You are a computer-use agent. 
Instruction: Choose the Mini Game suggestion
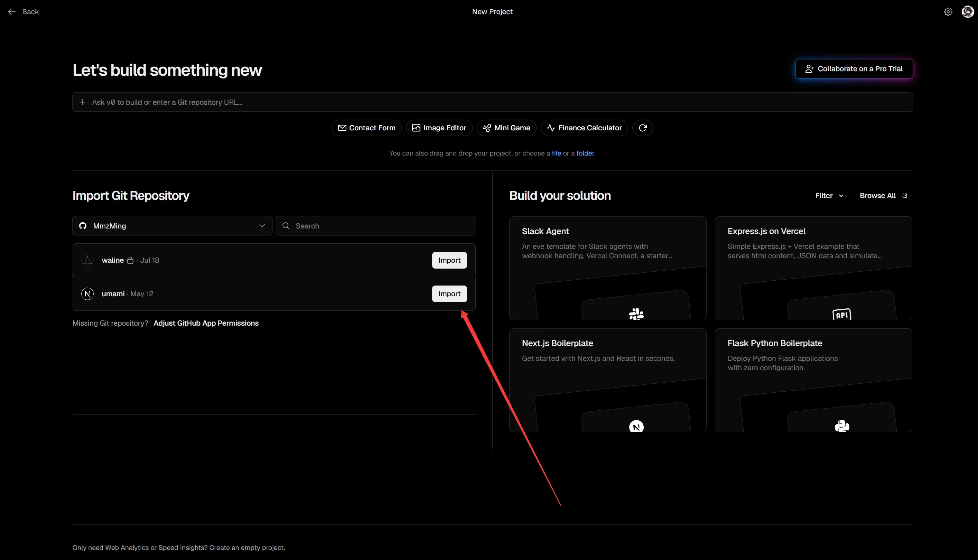pos(506,128)
